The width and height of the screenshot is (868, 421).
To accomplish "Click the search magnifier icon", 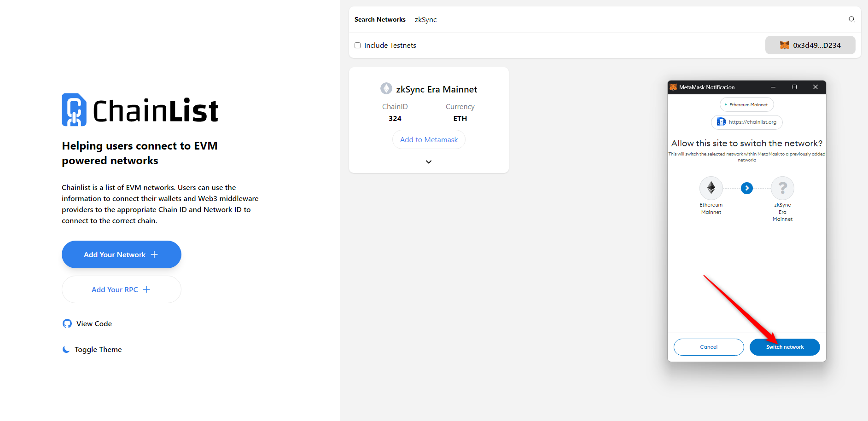I will point(851,19).
